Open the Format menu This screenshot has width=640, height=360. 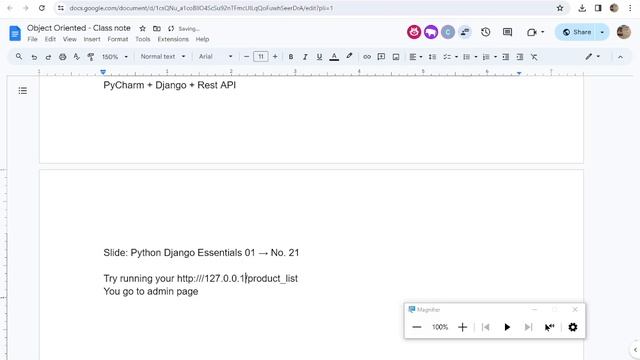(118, 39)
